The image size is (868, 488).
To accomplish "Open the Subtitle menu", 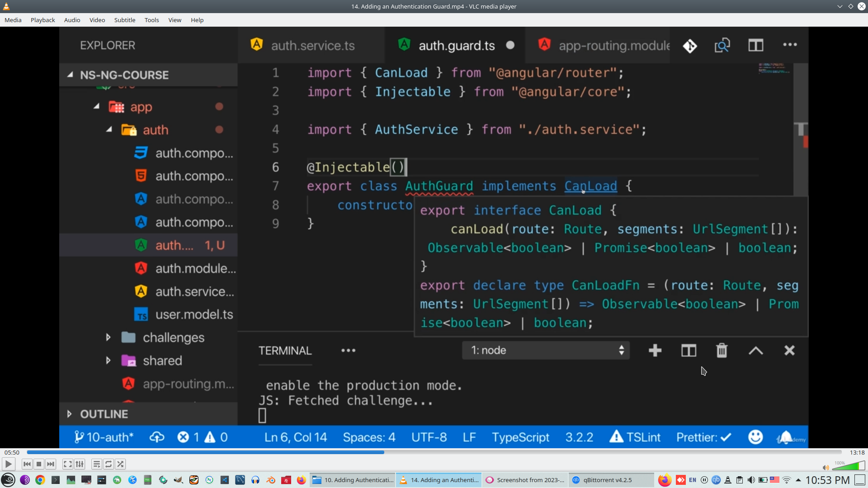I will (124, 20).
